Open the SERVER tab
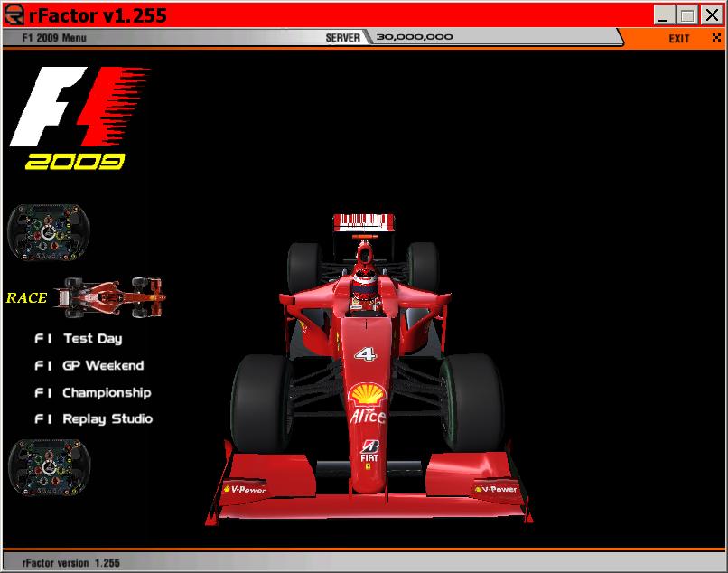This screenshot has height=573, width=728. 342,38
